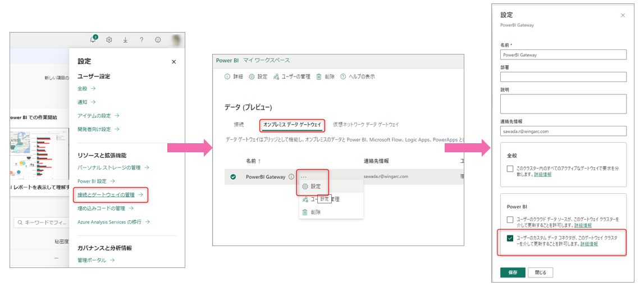This screenshot has width=644, height=291.
Task: Toggle checkbox to distribute requests across gateways
Action: [510, 169]
